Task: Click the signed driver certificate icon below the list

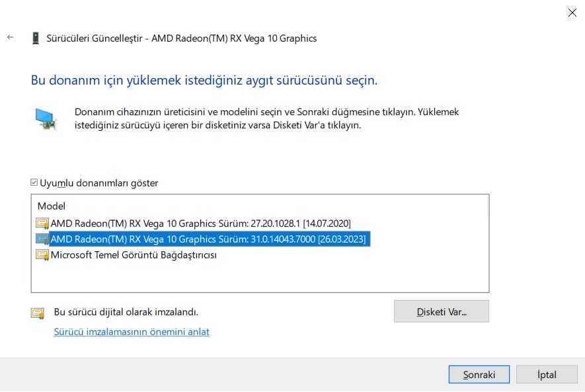Action: [x=38, y=313]
